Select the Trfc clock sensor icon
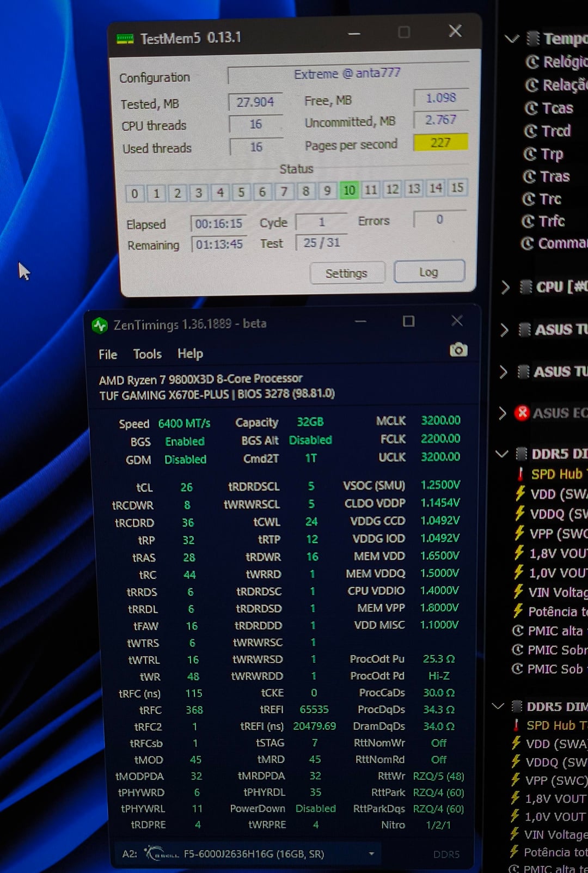 [x=528, y=221]
